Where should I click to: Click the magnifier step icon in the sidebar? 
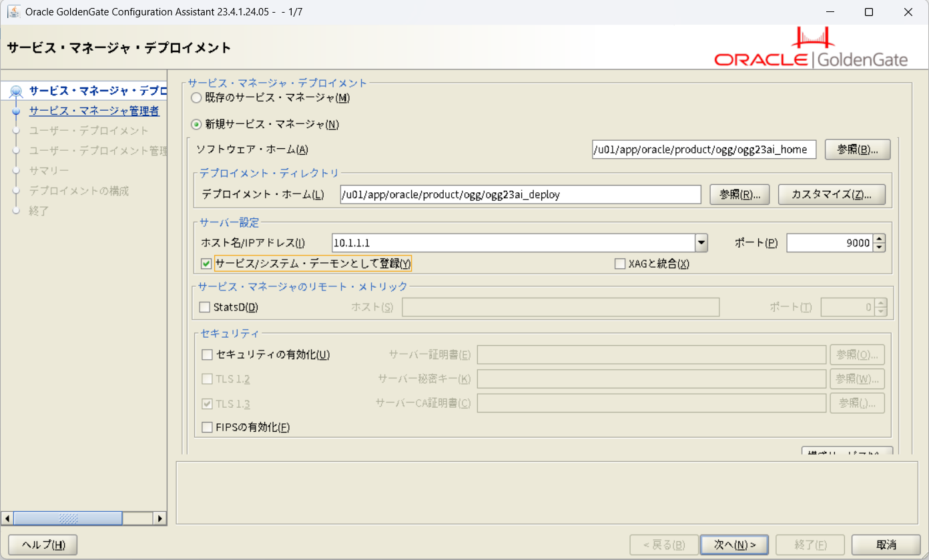click(16, 91)
